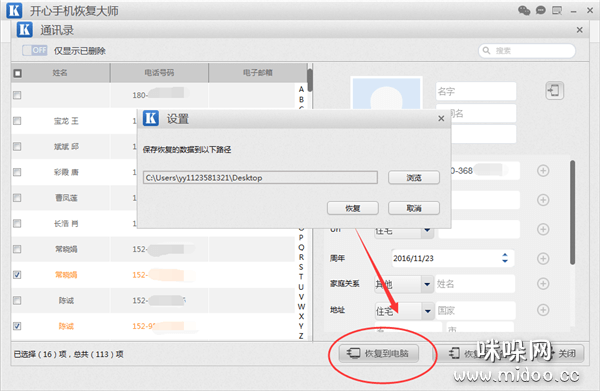
Task: Click the K logo in the 设置 dialog title
Action: (x=151, y=118)
